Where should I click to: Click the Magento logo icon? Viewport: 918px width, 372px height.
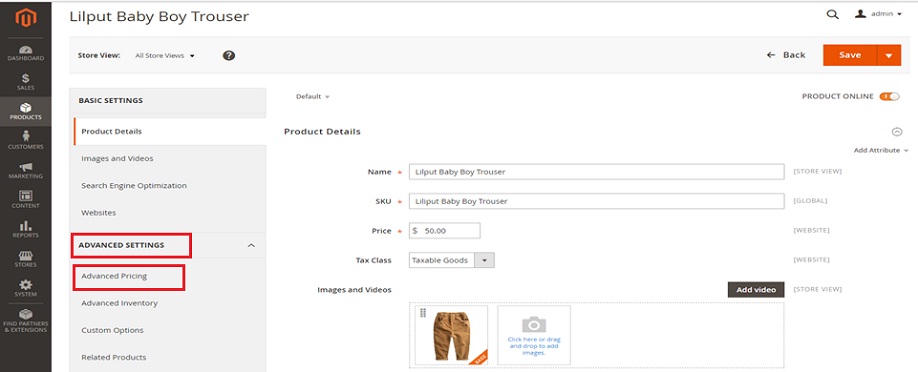click(x=26, y=18)
